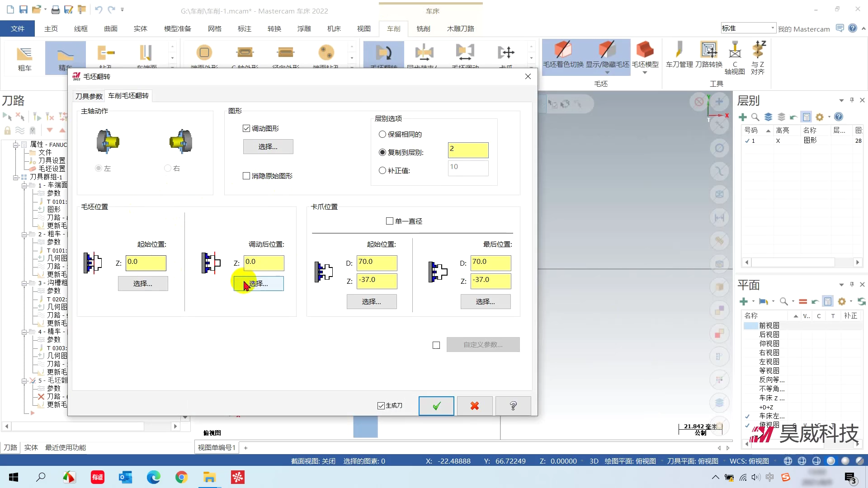The image size is (868, 488).
Task: Check the 单一直径 checkbox
Action: pyautogui.click(x=390, y=221)
